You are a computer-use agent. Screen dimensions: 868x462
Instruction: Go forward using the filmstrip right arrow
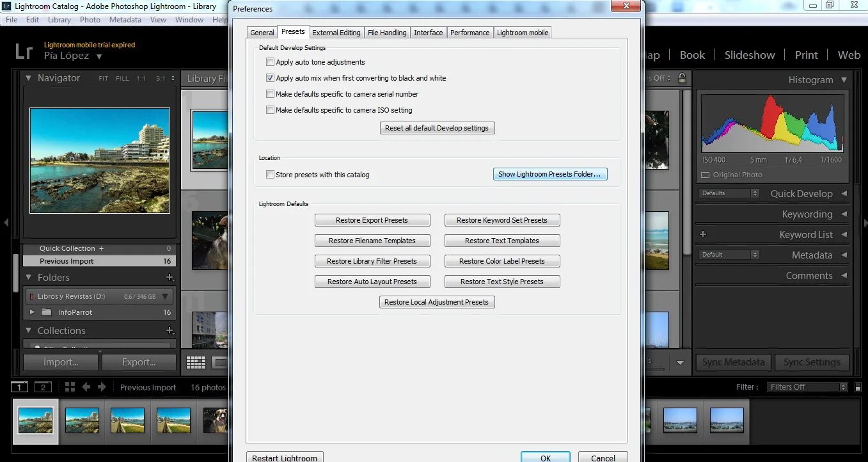coord(102,387)
